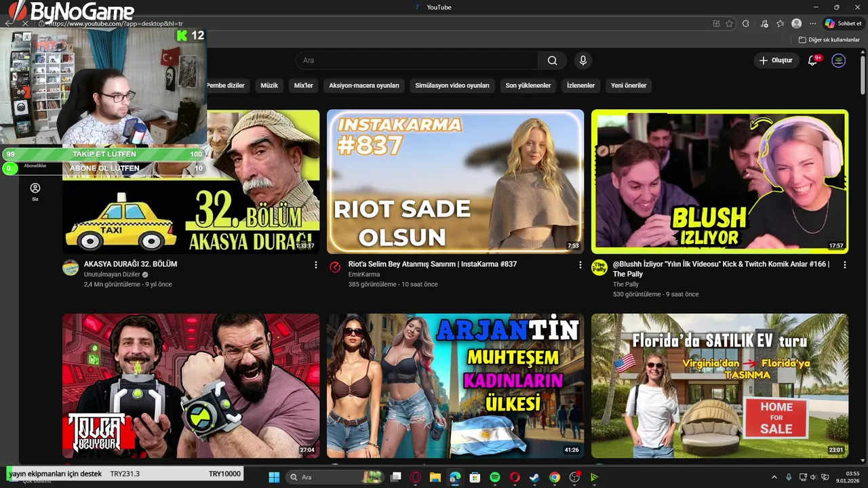The width and height of the screenshot is (868, 488).
Task: Open Unutulmayan Diziler channel avatar
Action: tap(71, 268)
